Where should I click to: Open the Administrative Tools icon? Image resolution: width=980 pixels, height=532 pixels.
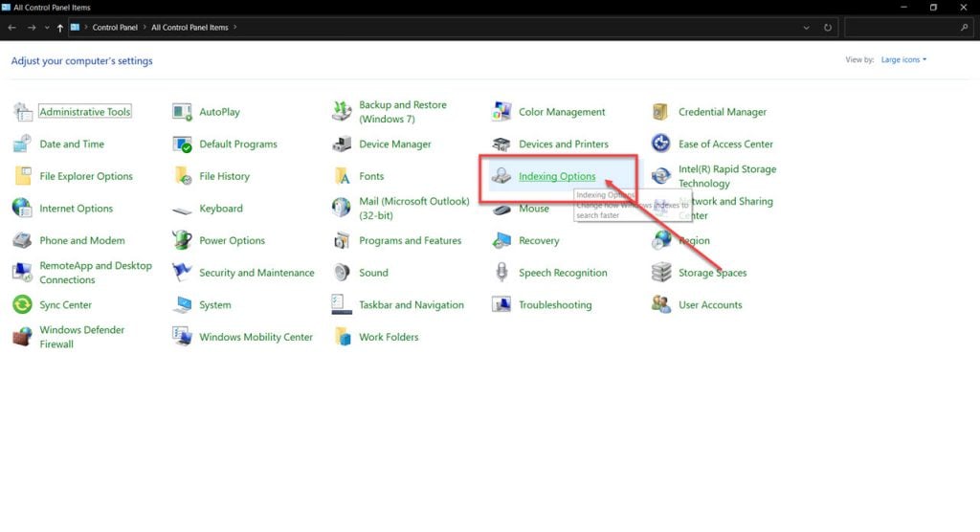point(23,112)
